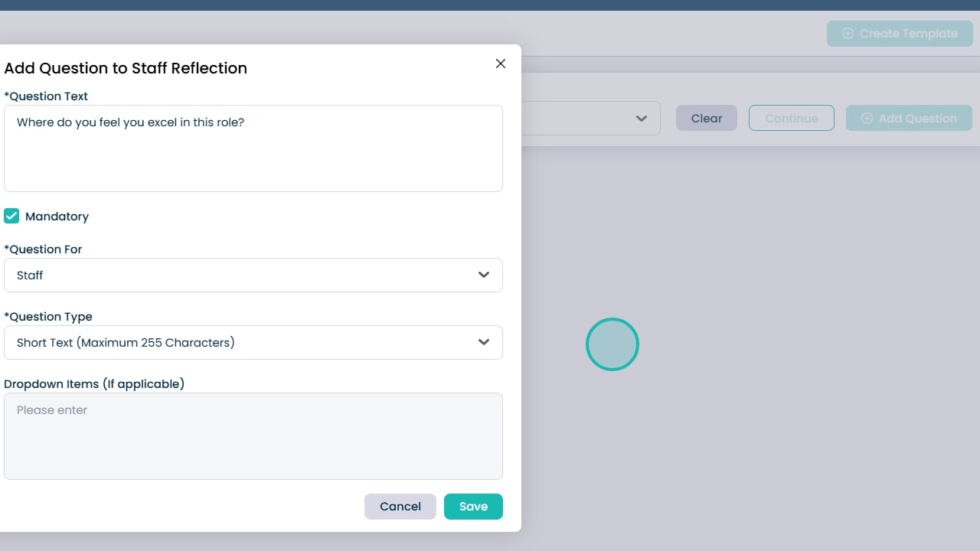The width and height of the screenshot is (980, 551).
Task: Click the Mandatory label text
Action: click(57, 217)
